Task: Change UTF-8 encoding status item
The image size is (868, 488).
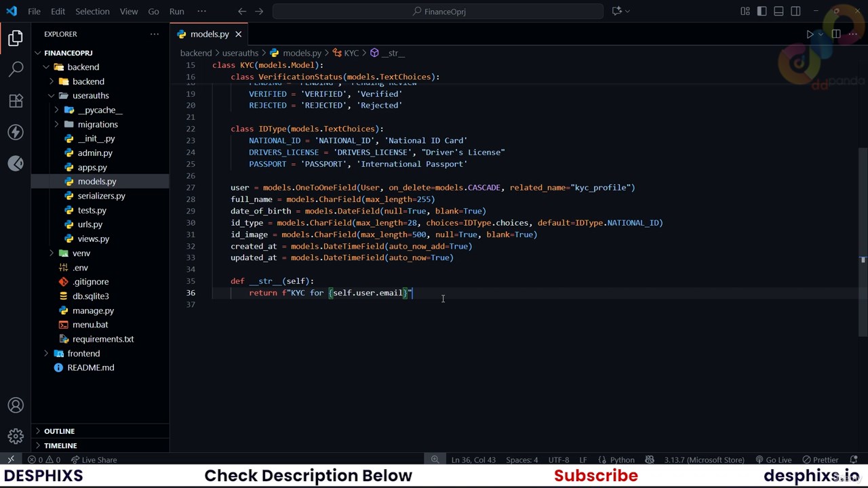Action: pyautogui.click(x=559, y=460)
